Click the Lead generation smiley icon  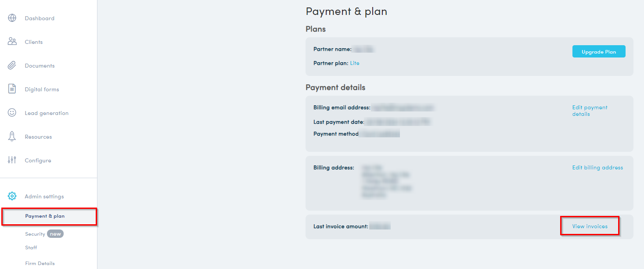[12, 113]
